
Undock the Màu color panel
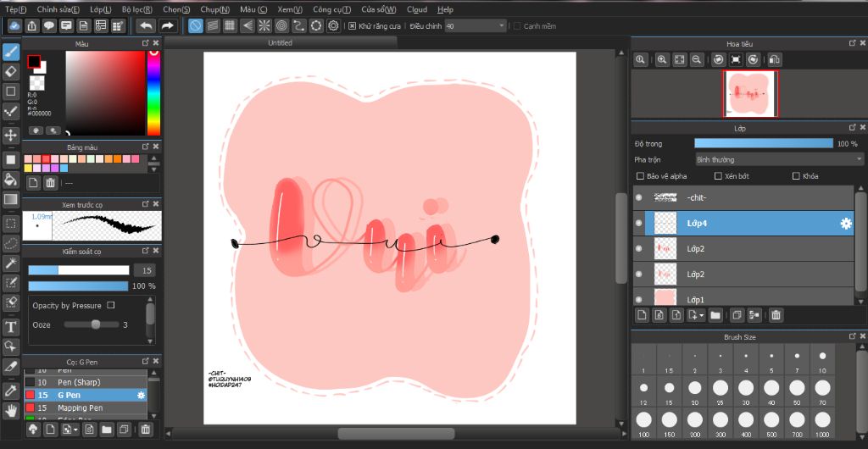145,43
